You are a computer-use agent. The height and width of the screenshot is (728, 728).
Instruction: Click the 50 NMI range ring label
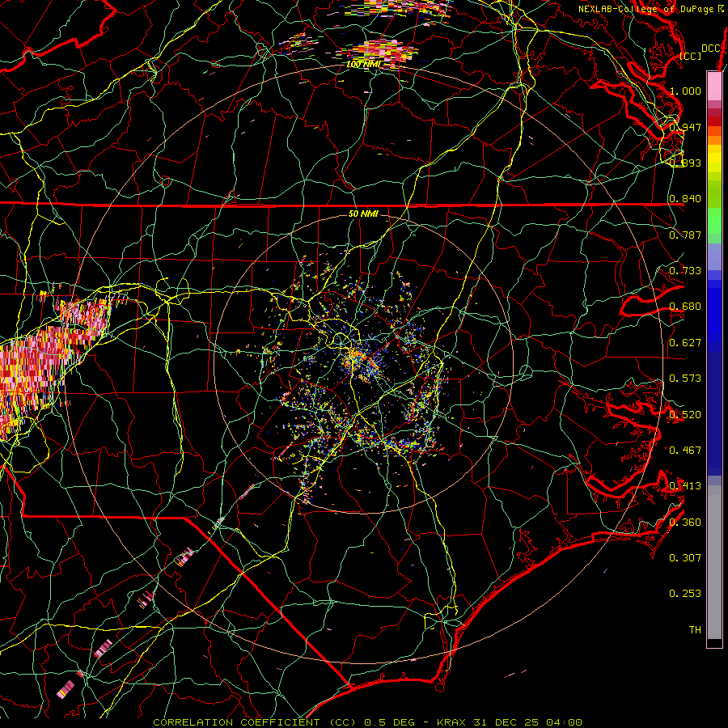point(363,214)
